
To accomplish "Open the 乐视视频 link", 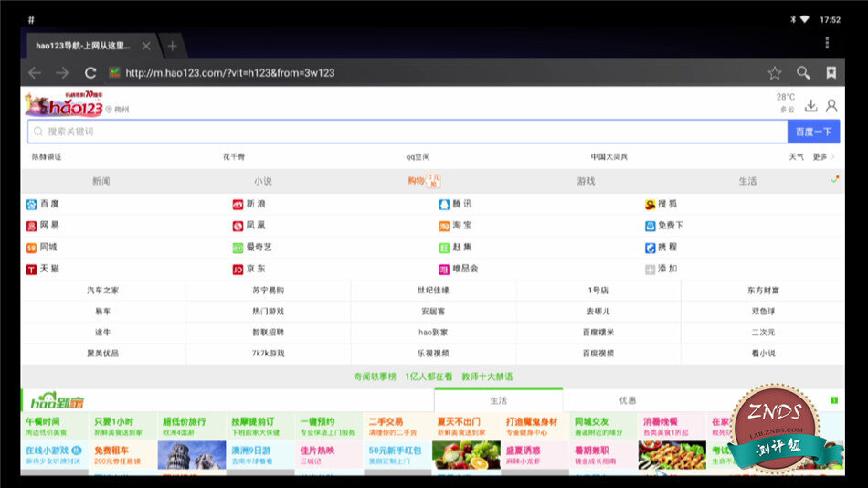I will (433, 354).
